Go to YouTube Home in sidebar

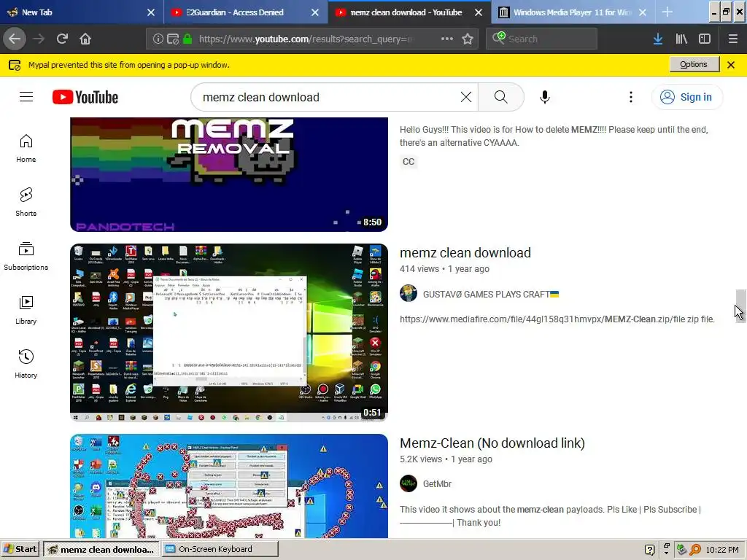pyautogui.click(x=26, y=148)
